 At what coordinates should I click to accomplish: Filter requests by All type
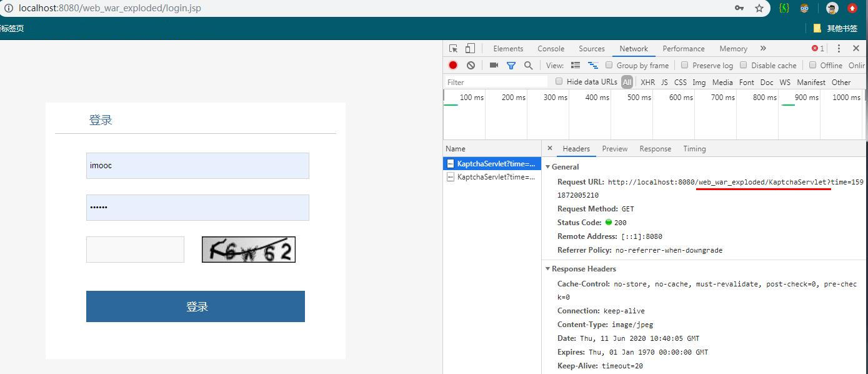pos(627,82)
